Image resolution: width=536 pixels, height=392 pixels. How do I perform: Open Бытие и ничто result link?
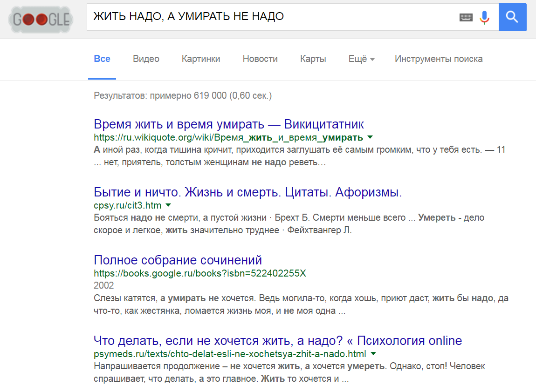point(247,192)
